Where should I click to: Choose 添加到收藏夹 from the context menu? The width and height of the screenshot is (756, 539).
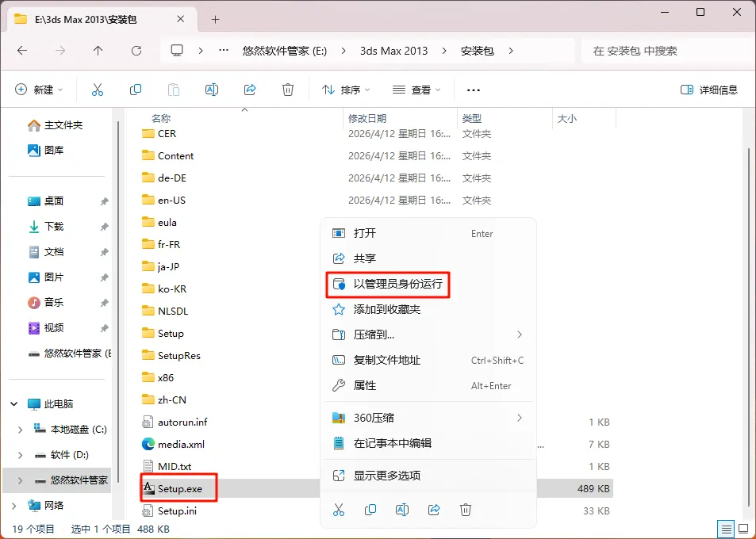click(x=428, y=309)
